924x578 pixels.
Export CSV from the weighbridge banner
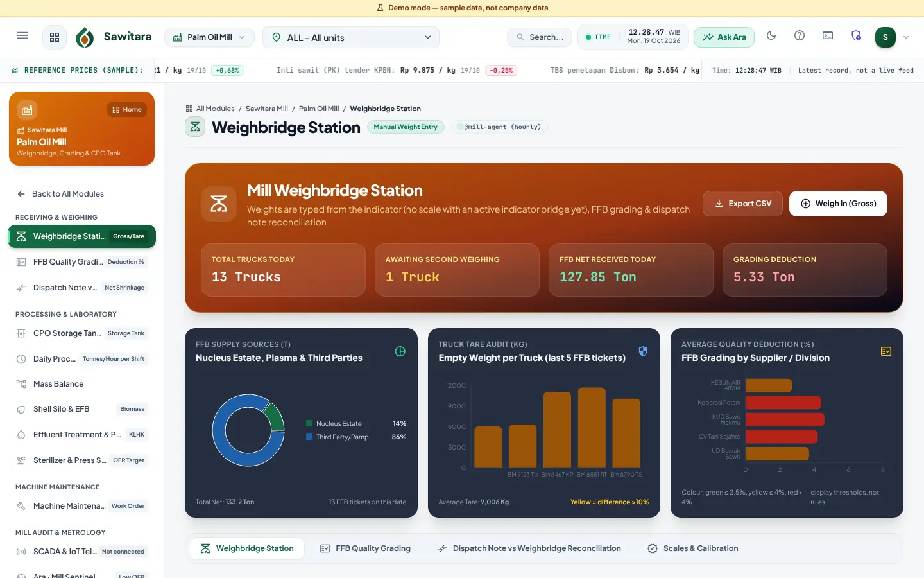click(x=742, y=204)
